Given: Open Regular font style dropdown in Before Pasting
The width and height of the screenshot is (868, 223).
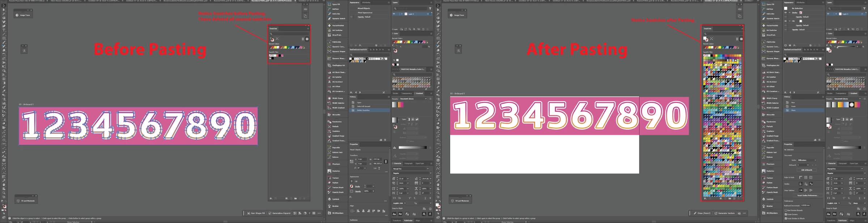Looking at the screenshot, I should 412,173.
